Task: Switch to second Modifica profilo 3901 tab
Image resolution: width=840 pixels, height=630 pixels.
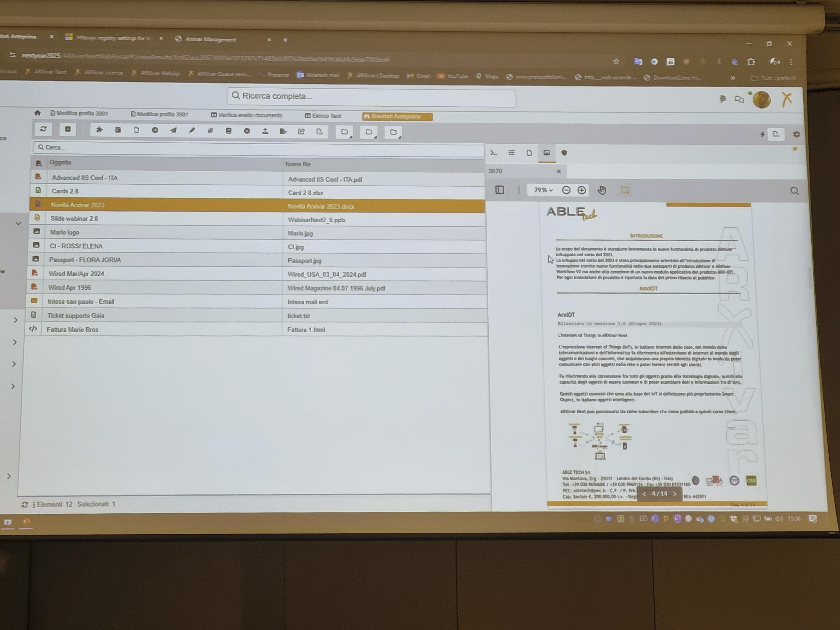Action: click(x=160, y=114)
